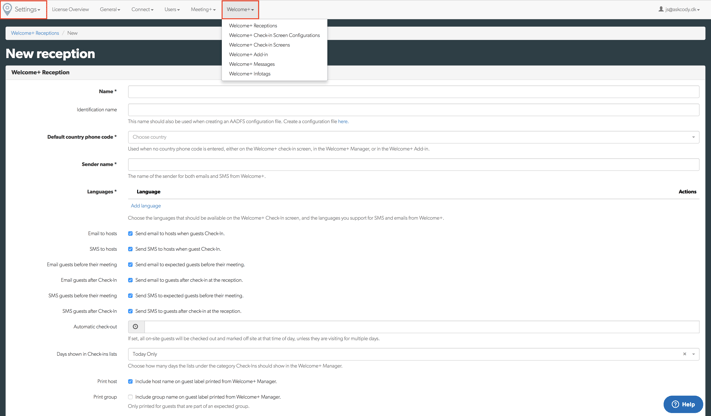The image size is (711, 416).
Task: Toggle email guests after check-in checkbox
Action: click(130, 280)
